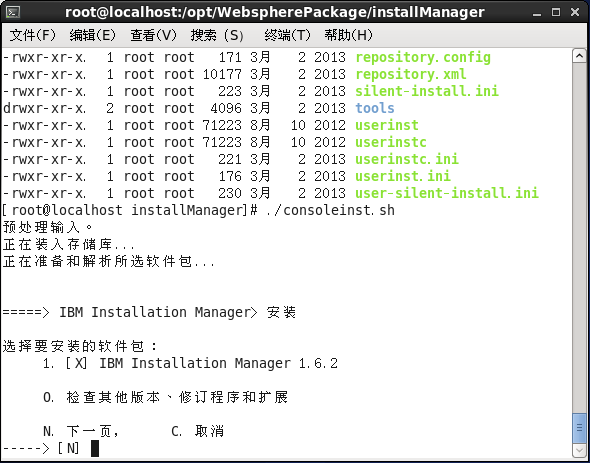The width and height of the screenshot is (590, 463).
Task: Click the [X] checkbox for IBM Installation Manager 1.6.2
Action: 77,364
